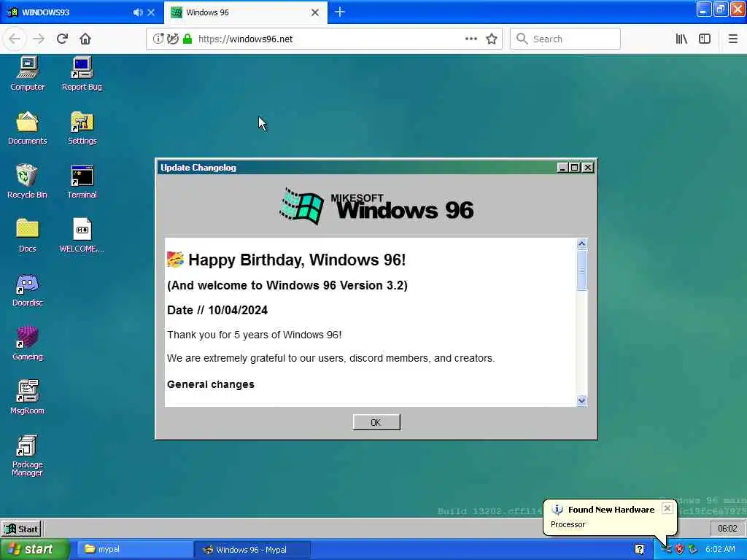Screen dimensions: 747x560
Task: Open the Report Bug shortcut
Action: pyautogui.click(x=82, y=74)
